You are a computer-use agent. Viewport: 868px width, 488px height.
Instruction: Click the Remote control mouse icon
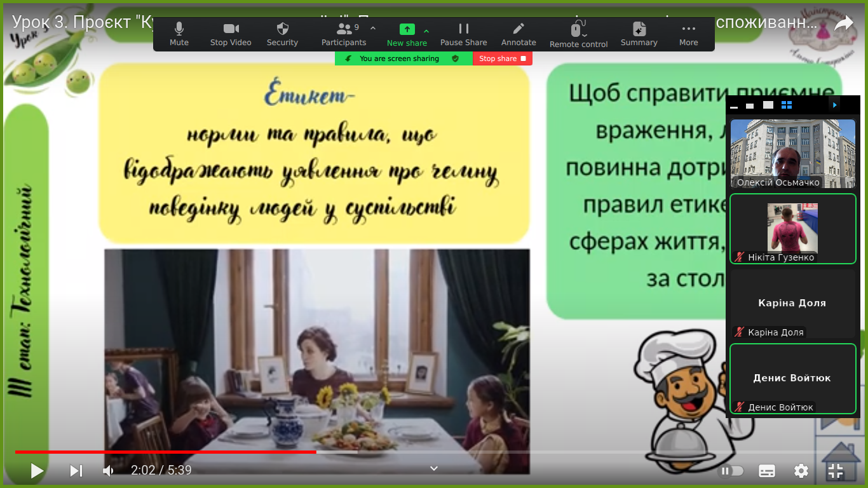tap(578, 30)
